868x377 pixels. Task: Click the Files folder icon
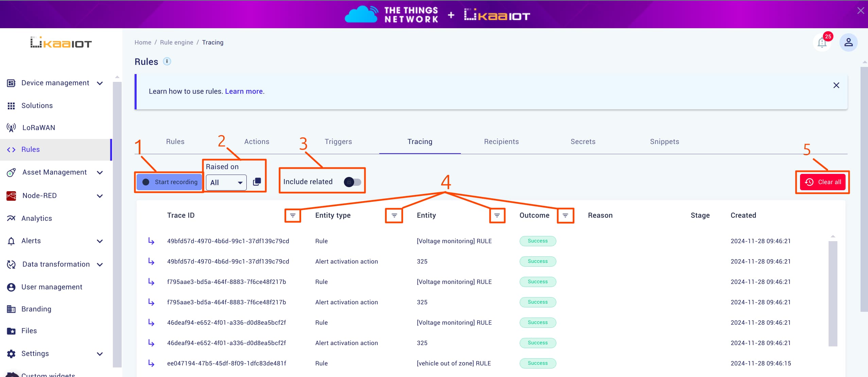tap(11, 331)
